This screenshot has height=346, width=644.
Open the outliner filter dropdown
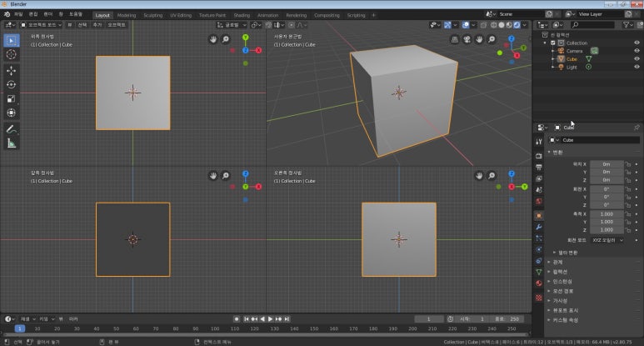627,25
